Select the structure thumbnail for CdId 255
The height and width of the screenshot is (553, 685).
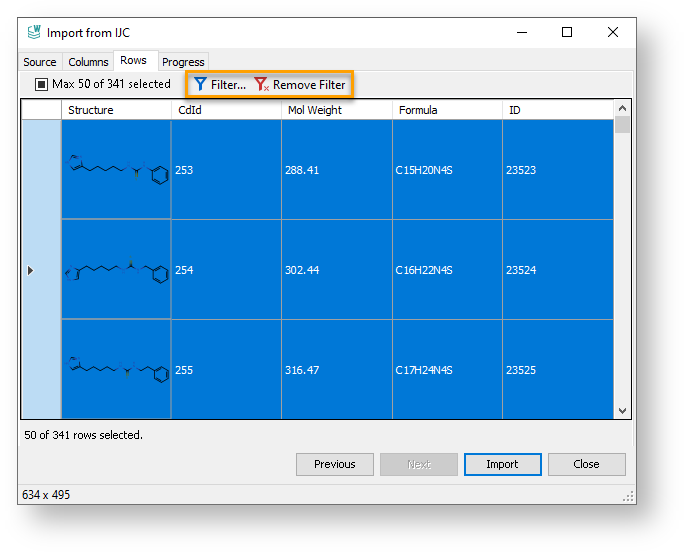[x=116, y=369]
